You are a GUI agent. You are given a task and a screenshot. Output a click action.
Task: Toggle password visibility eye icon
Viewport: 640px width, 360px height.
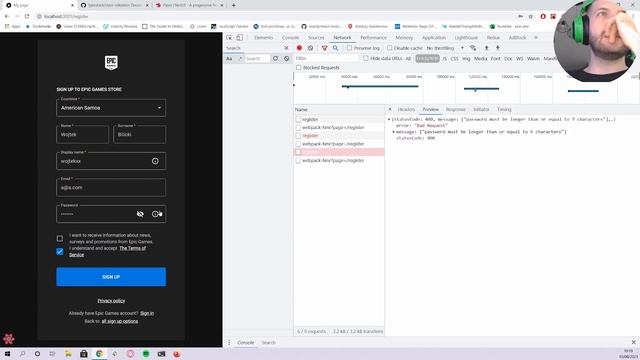tap(140, 214)
